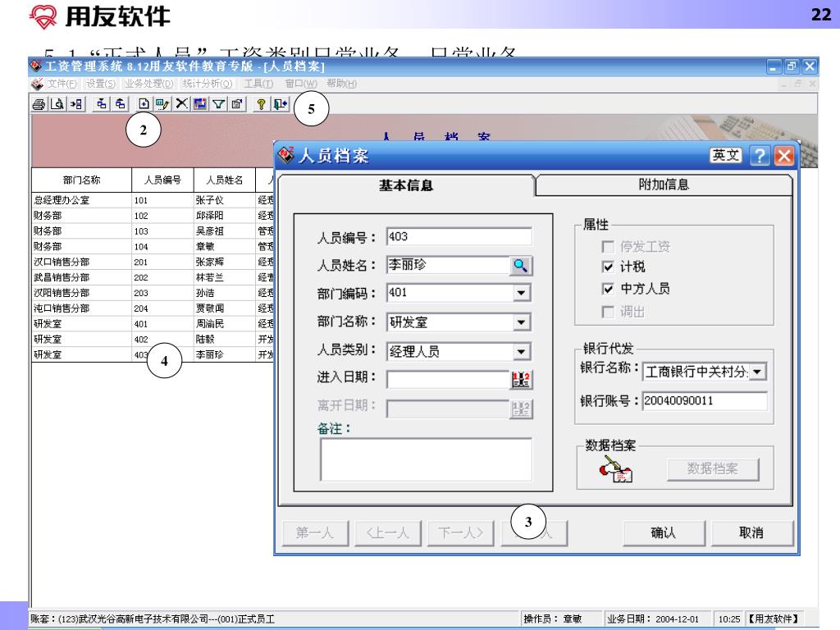Click the 人员姓名 input field
Viewport: 840px width, 630px height.
448,265
